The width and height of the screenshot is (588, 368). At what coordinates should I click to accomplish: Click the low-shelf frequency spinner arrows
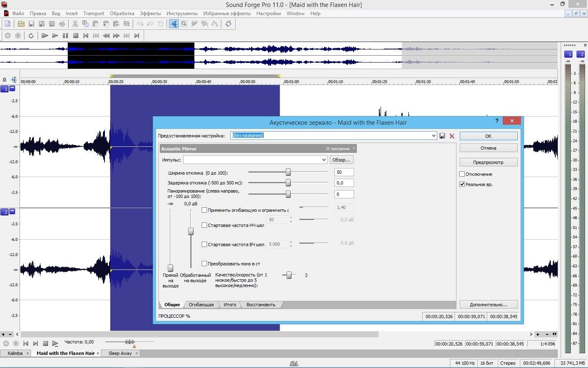291,220
